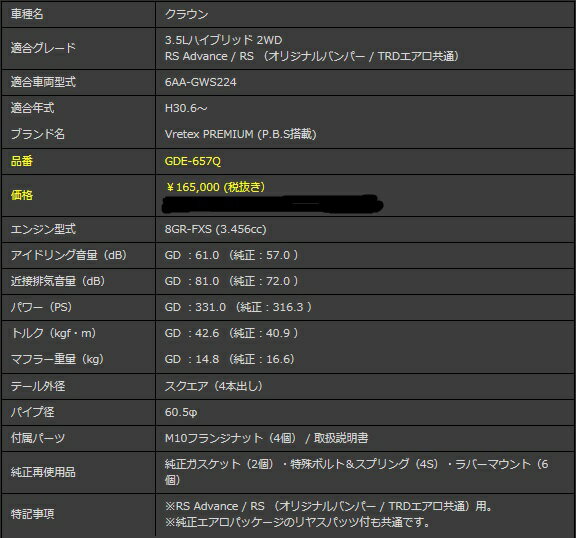This screenshot has height=538, width=576.
Task: Select the 'ブランド名' label
Action: [x=38, y=134]
